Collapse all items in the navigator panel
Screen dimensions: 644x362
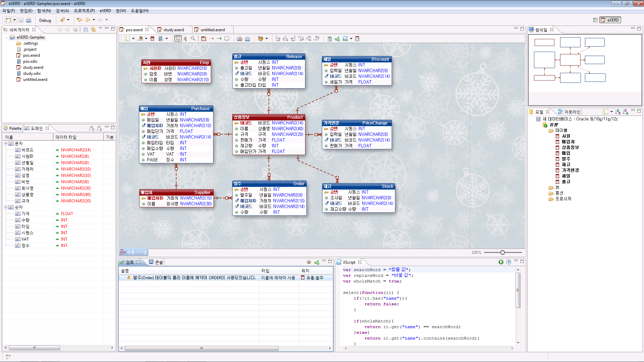[x=86, y=30]
